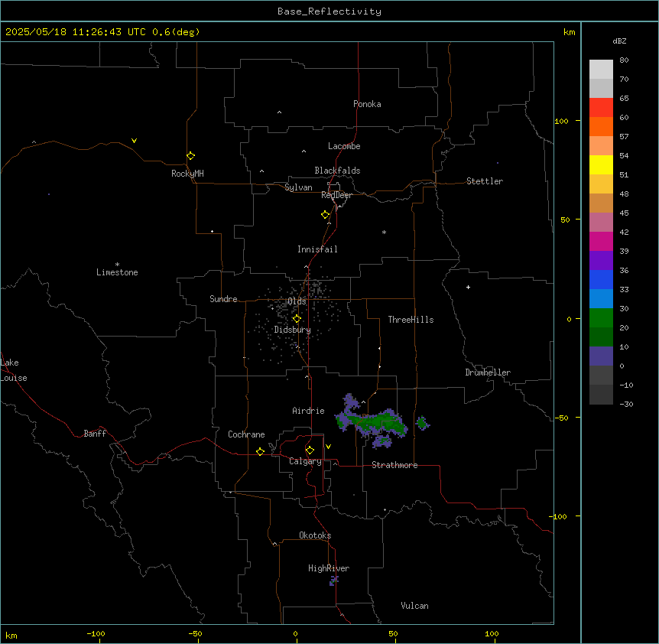The image size is (659, 644).
Task: Click the green reflectivity echo east of Airdrie
Action: pos(371,422)
